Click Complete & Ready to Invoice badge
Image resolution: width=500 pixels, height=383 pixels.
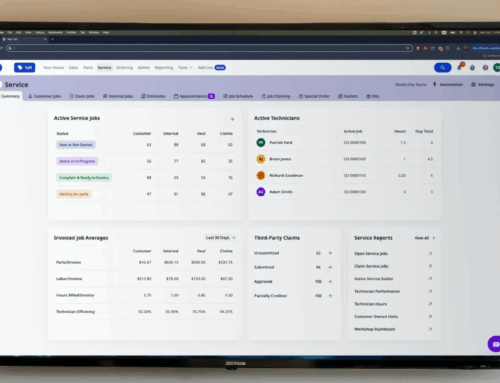84,178
